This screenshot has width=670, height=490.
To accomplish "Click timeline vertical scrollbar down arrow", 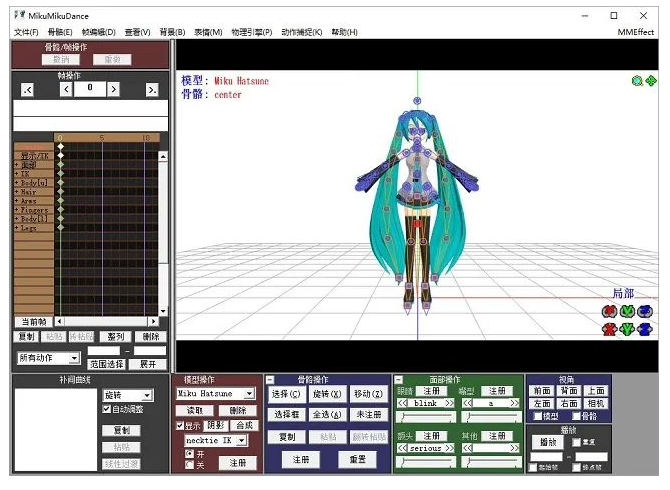I will pyautogui.click(x=163, y=311).
